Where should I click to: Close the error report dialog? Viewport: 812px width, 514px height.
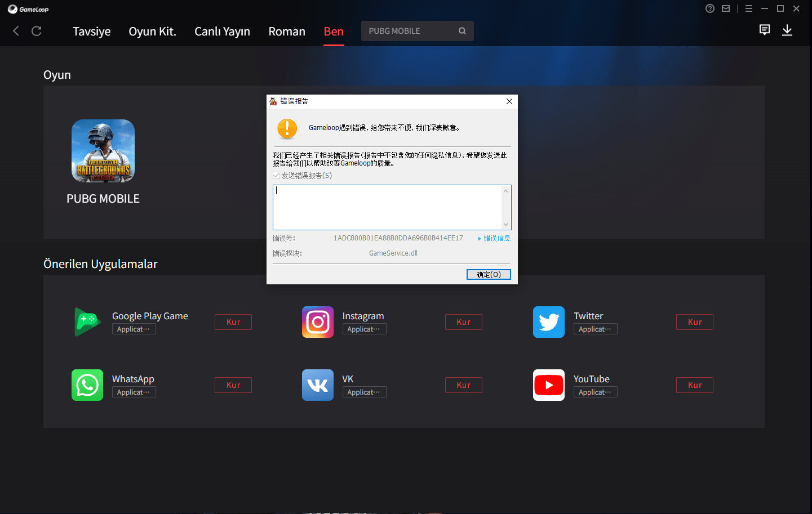(509, 101)
